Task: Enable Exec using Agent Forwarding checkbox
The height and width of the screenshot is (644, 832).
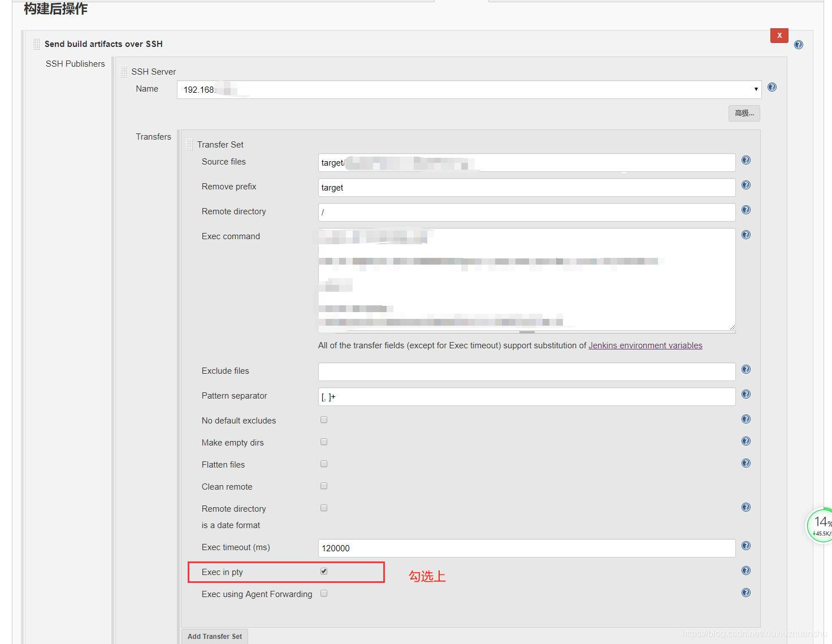Action: tap(324, 593)
